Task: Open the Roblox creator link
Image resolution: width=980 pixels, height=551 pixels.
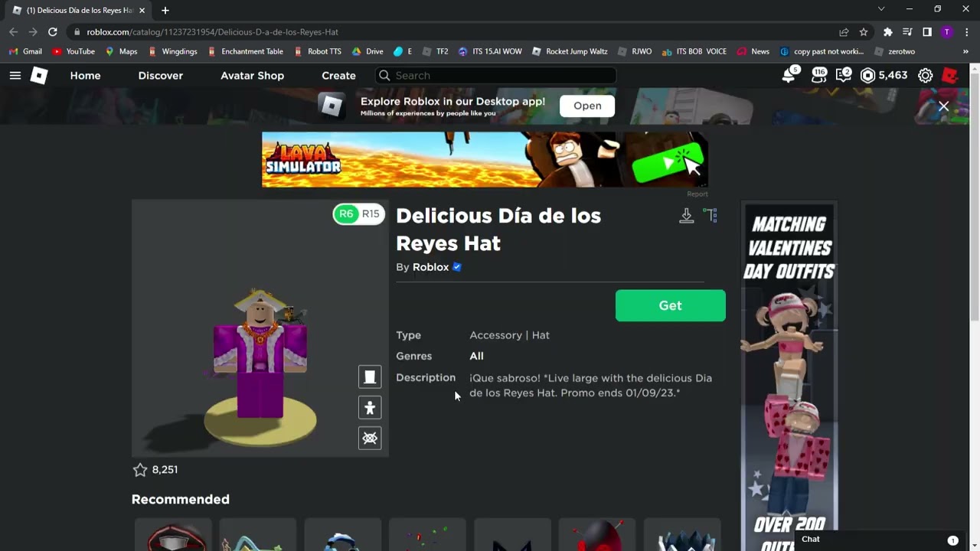Action: pos(430,267)
